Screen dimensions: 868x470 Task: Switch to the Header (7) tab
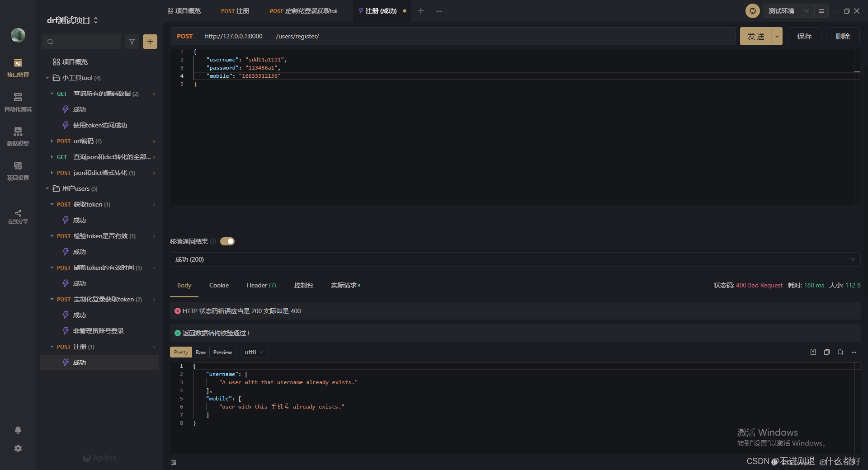click(x=261, y=285)
